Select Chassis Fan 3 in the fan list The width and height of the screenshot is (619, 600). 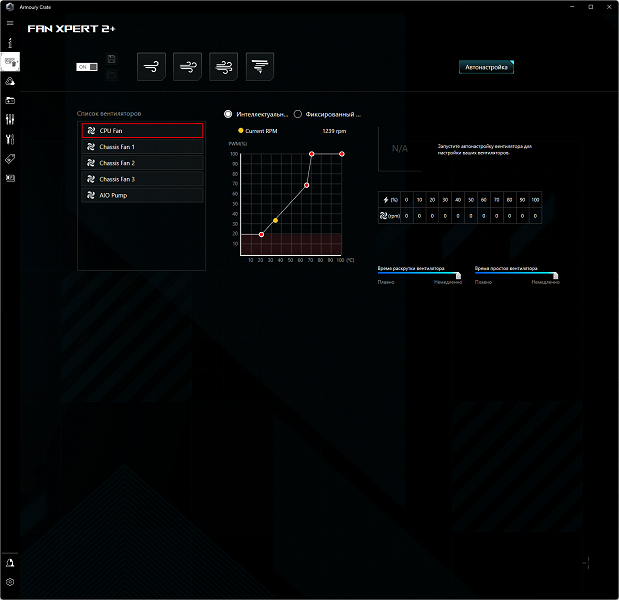[142, 179]
